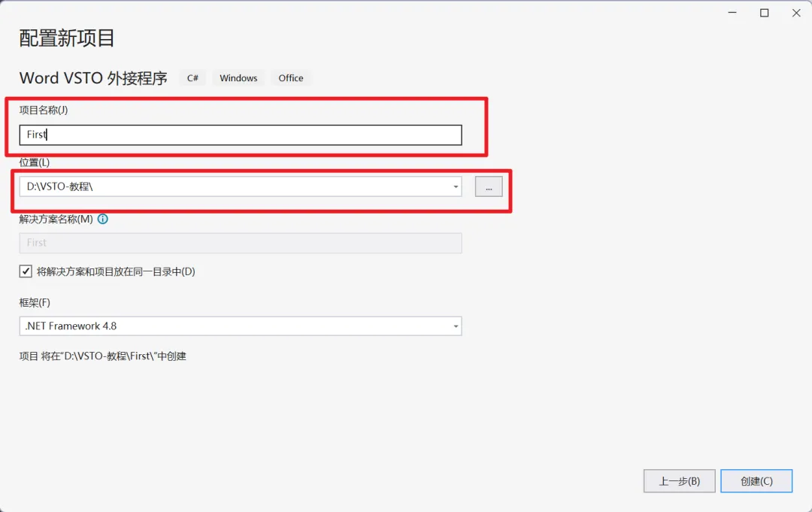812x512 pixels.
Task: Click the 创建(C) button
Action: pyautogui.click(x=756, y=481)
